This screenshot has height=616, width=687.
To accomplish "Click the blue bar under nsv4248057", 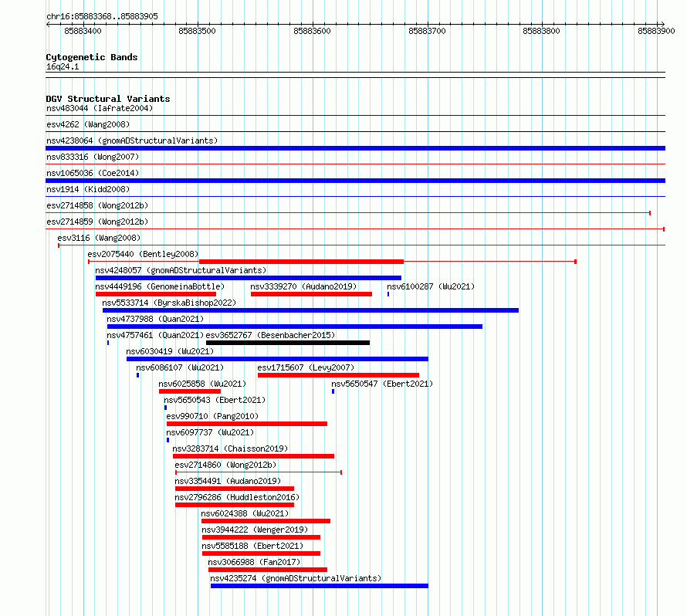I will 249,278.
